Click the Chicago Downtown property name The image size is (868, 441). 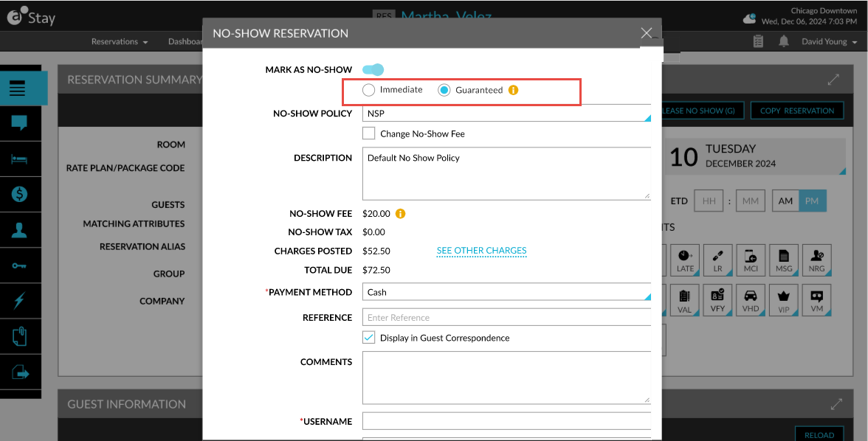tap(824, 10)
